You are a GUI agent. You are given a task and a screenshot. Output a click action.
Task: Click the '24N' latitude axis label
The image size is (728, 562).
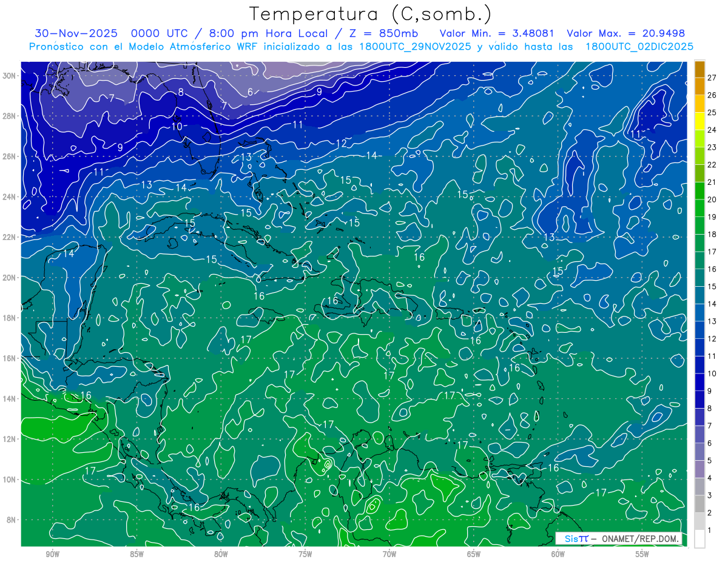(x=9, y=197)
